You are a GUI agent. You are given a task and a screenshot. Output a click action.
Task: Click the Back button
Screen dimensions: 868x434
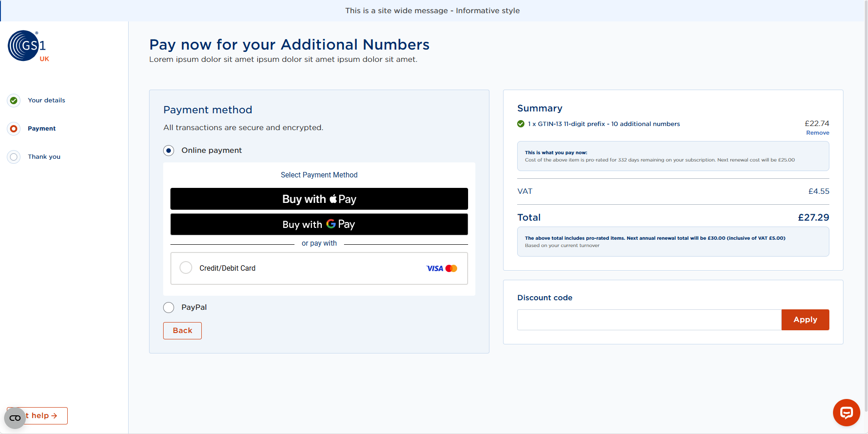click(182, 330)
